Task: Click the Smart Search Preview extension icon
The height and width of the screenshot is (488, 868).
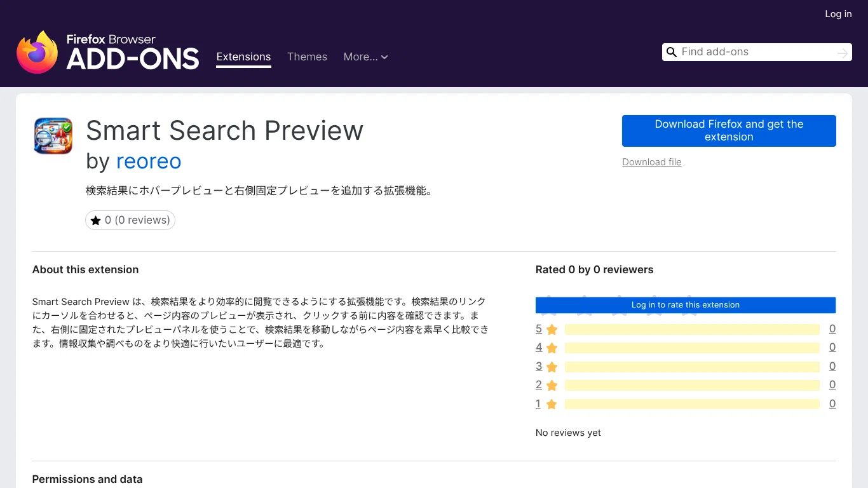Action: pyautogui.click(x=53, y=136)
